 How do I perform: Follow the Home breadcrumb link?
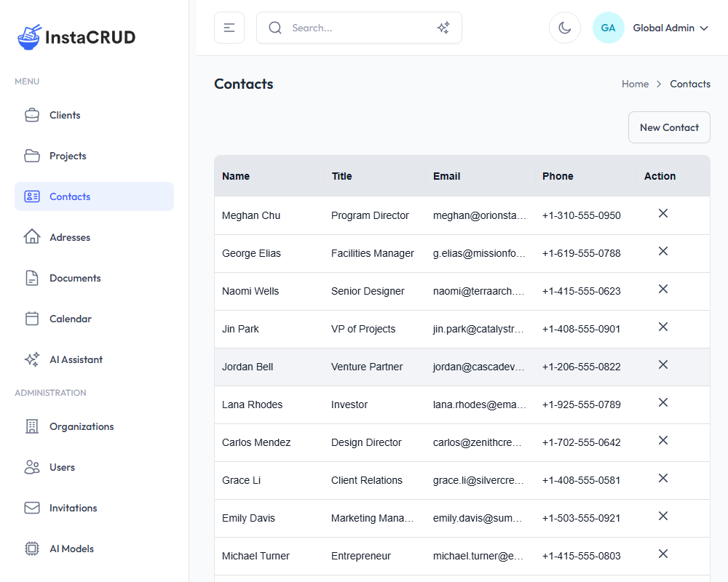[x=635, y=84]
